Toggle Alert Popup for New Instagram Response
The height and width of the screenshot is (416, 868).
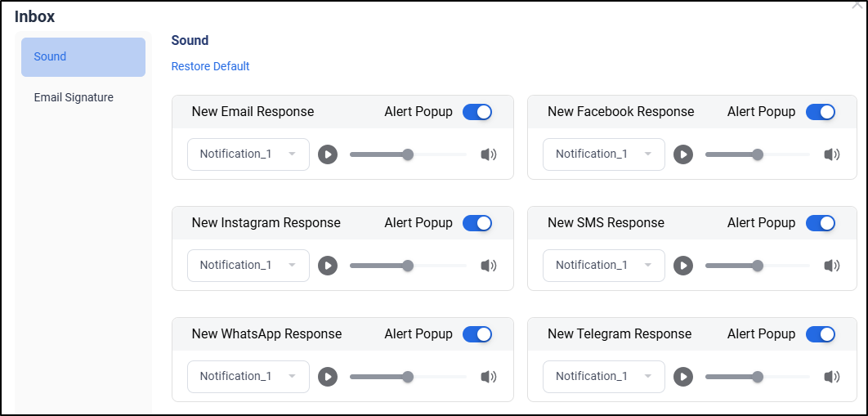[477, 223]
